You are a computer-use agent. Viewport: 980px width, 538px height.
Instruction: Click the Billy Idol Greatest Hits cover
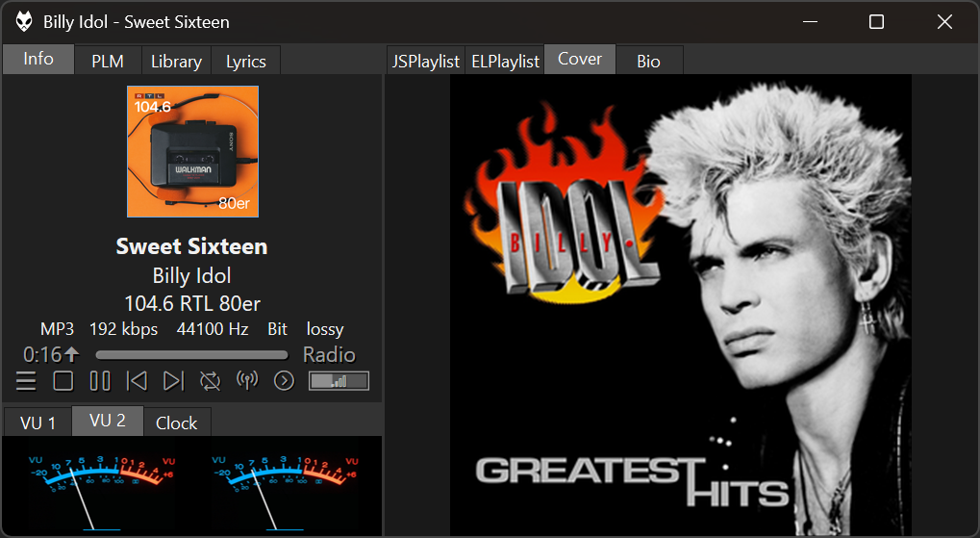[681, 305]
